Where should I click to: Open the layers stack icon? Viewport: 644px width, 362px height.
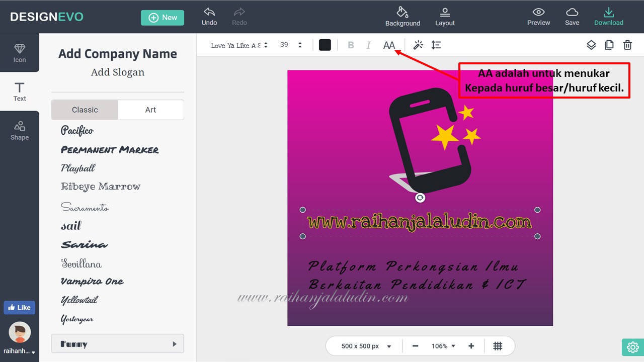(x=591, y=45)
